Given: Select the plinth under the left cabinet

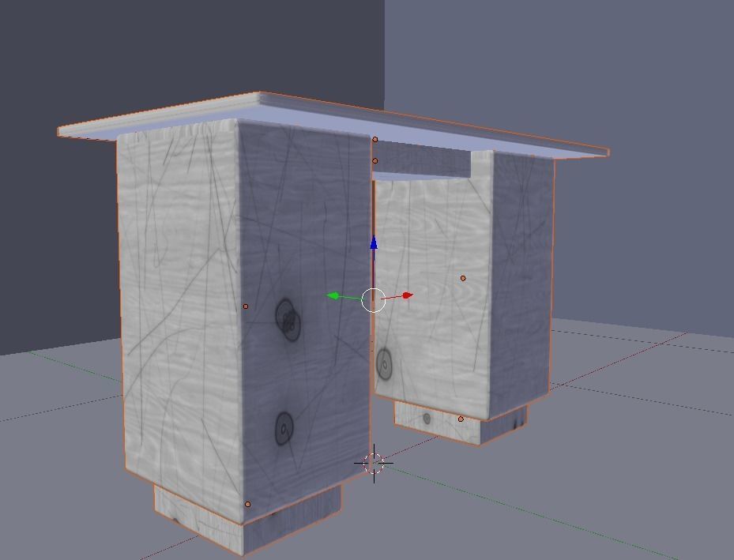Looking at the screenshot, I should tap(248, 519).
